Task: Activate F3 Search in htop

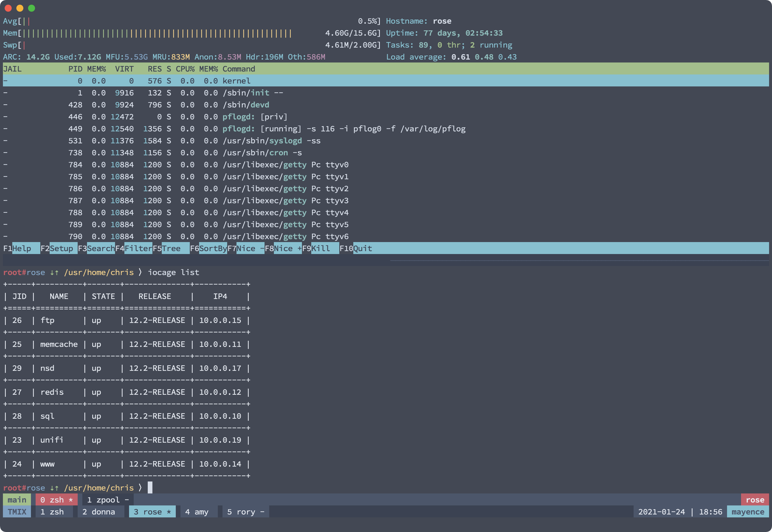Action: (x=100, y=248)
